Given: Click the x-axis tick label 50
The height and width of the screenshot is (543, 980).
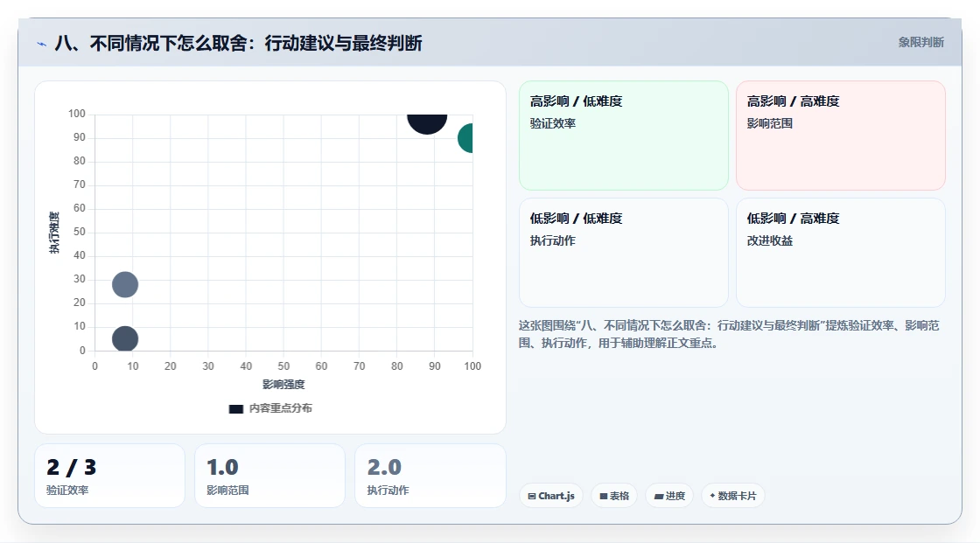Looking at the screenshot, I should point(283,366).
